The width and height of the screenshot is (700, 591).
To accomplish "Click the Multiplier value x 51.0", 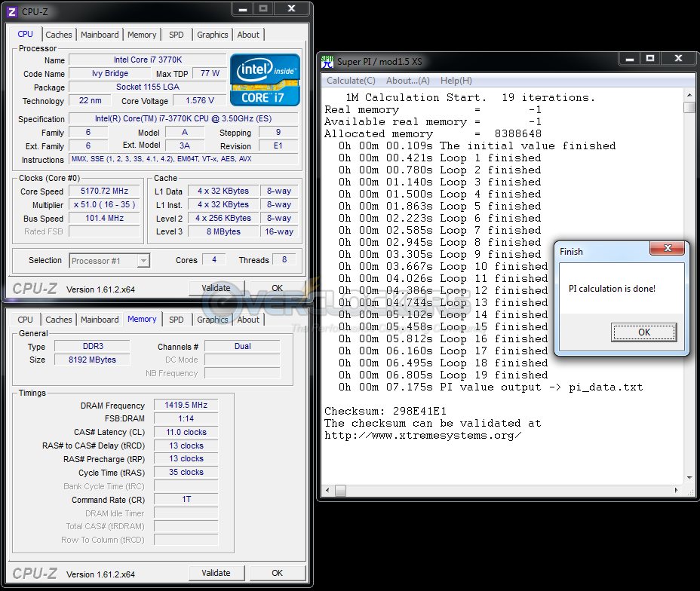I will (104, 205).
